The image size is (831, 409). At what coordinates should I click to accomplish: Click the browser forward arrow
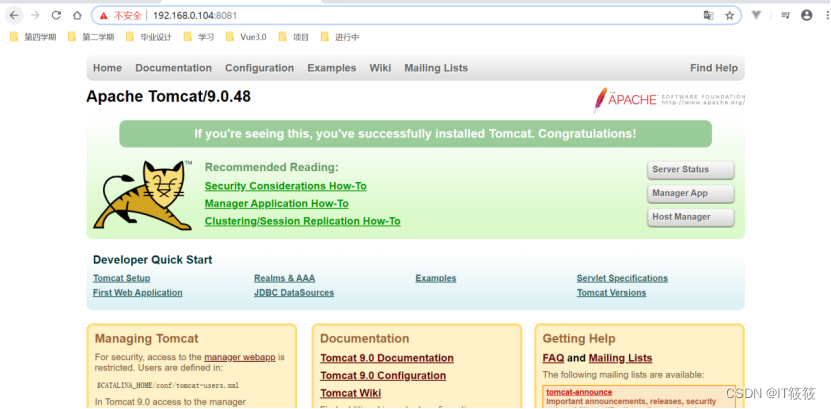coord(35,15)
